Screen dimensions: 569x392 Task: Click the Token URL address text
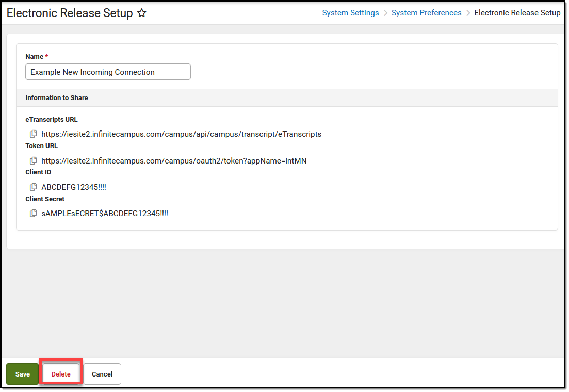pyautogui.click(x=174, y=161)
